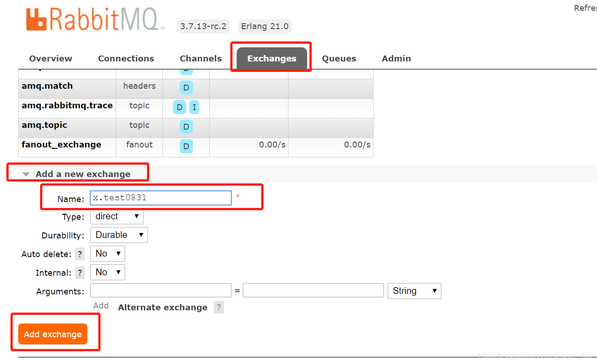Viewport: 597px width, 364px height.
Task: Open the fanout_exchange entry
Action: 61,145
